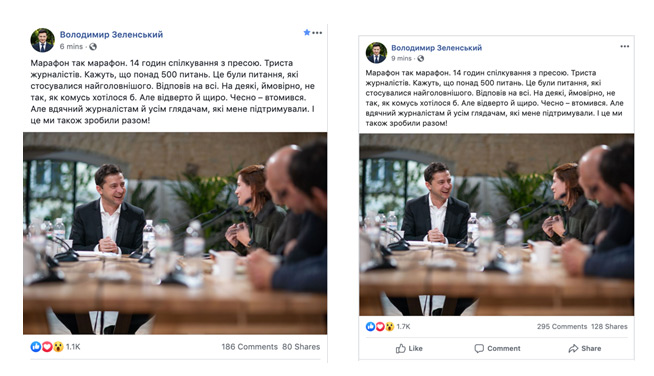The height and width of the screenshot is (376, 654).
Task: Click the globe privacy icon beside 9 mins
Action: pos(420,58)
